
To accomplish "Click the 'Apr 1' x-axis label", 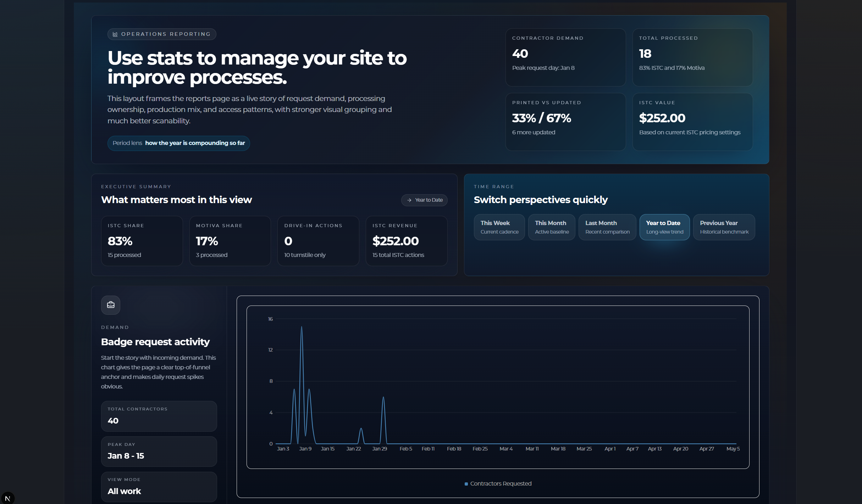I will pyautogui.click(x=610, y=449).
